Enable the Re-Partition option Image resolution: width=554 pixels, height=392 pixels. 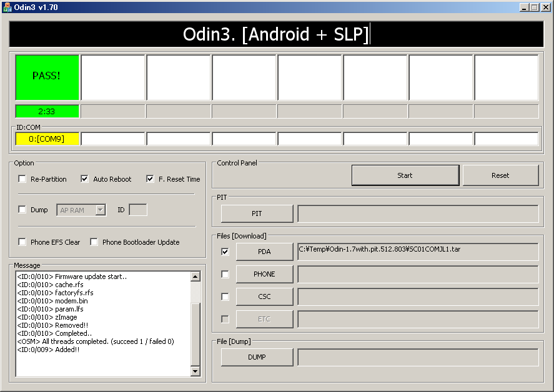coord(22,179)
